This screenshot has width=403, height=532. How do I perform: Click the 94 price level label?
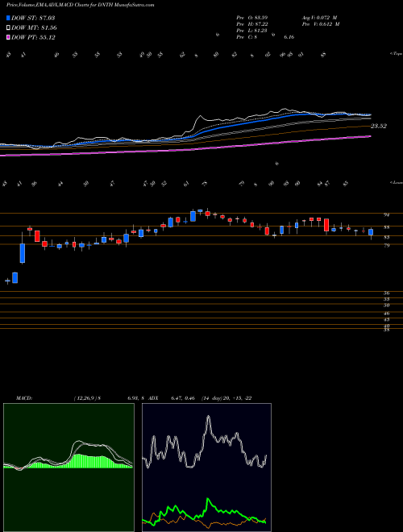point(386,214)
